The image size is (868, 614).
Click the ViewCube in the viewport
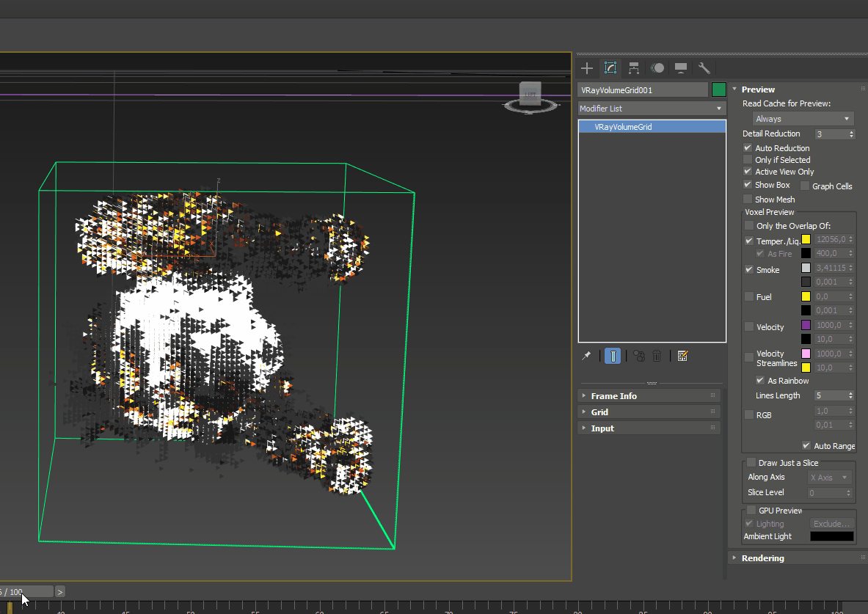pyautogui.click(x=530, y=94)
